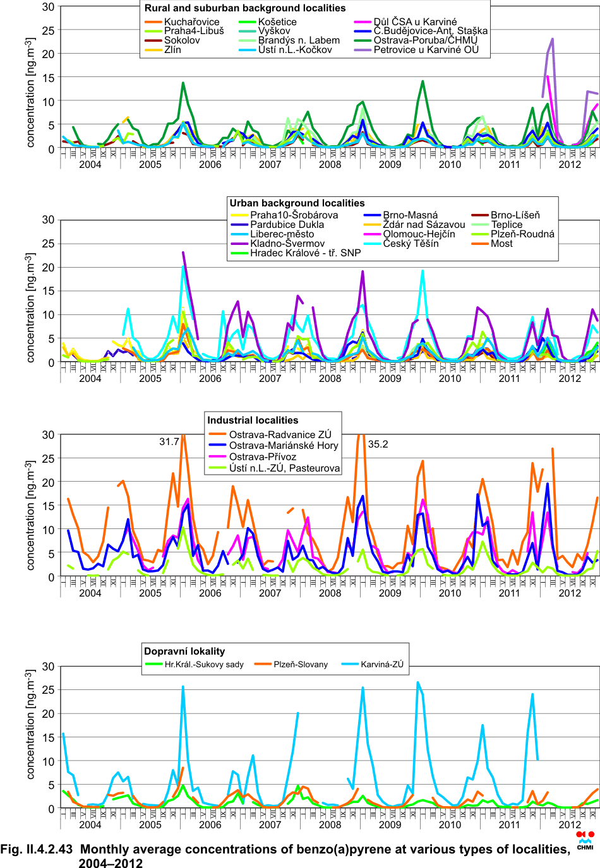Image resolution: width=600 pixels, height=868 pixels.
Task: Click the magenta Důl ČSA u Karviné swatch
Action: pyautogui.click(x=363, y=22)
